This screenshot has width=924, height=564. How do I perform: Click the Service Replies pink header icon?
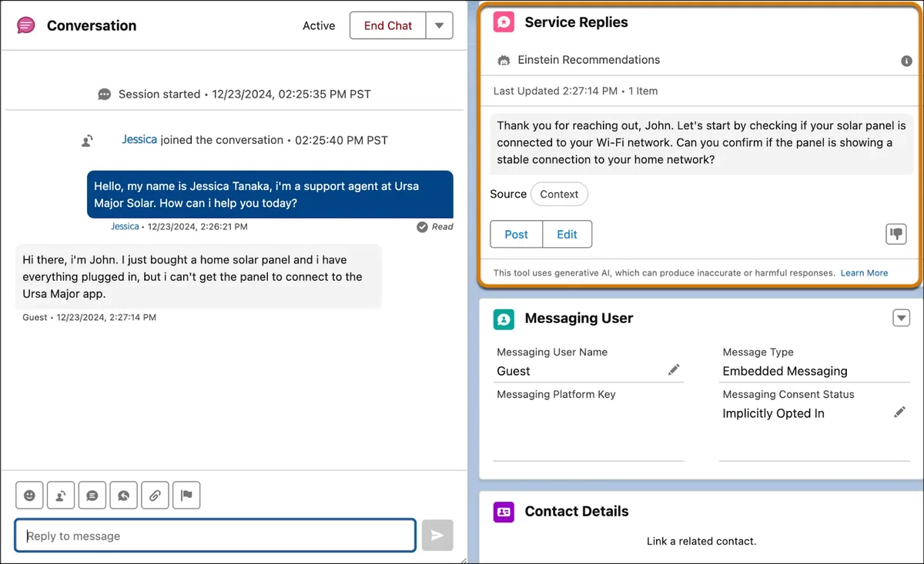[x=504, y=22]
